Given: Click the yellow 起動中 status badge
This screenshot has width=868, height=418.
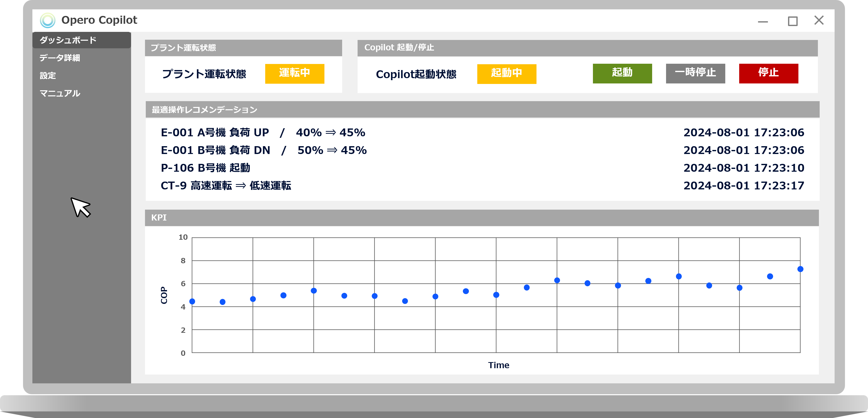Looking at the screenshot, I should point(506,74).
